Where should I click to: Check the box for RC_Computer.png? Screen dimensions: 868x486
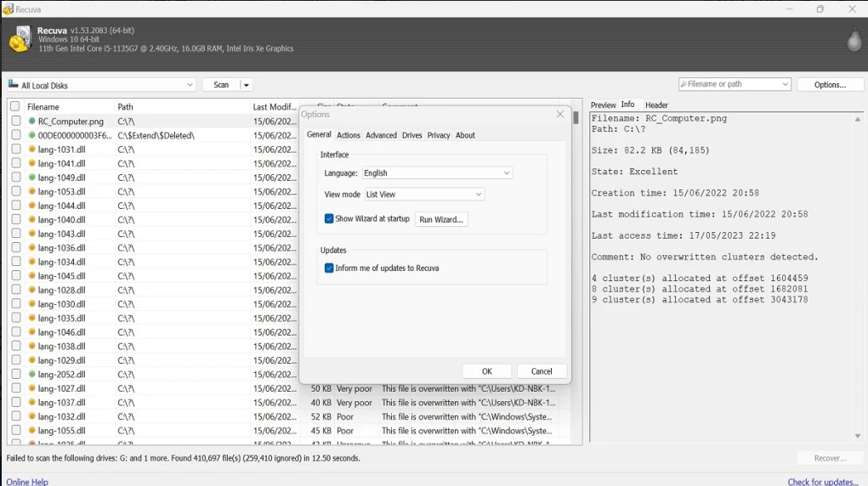click(x=16, y=121)
